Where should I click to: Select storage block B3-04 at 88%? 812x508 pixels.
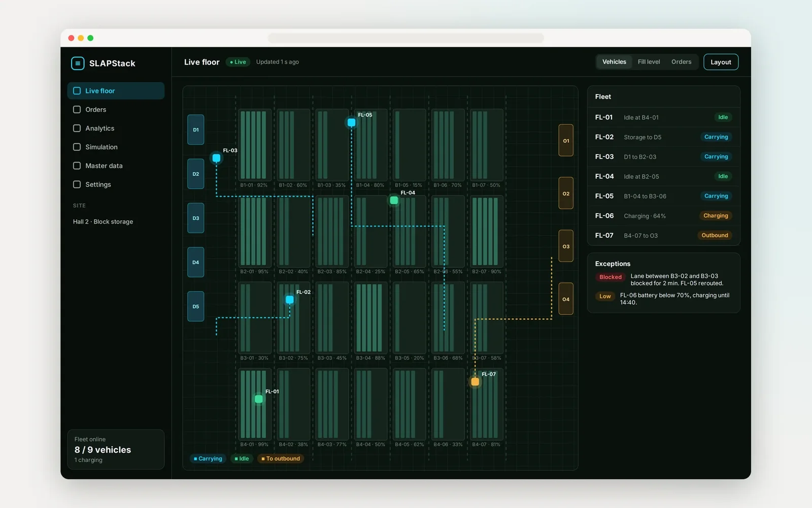tap(370, 317)
